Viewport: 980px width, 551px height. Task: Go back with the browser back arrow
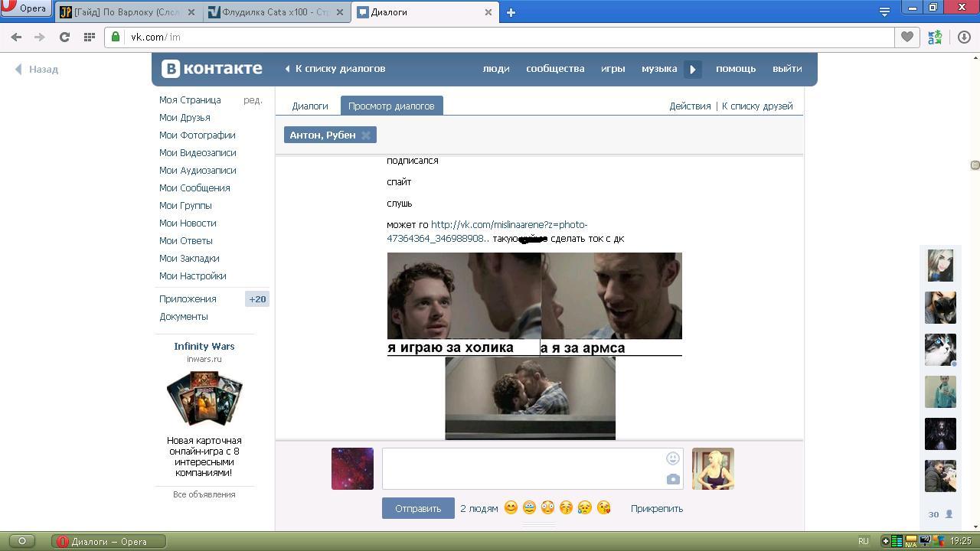[x=16, y=37]
